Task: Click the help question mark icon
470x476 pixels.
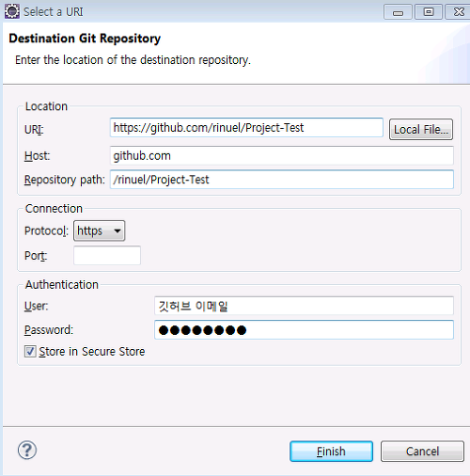Action: point(27,450)
